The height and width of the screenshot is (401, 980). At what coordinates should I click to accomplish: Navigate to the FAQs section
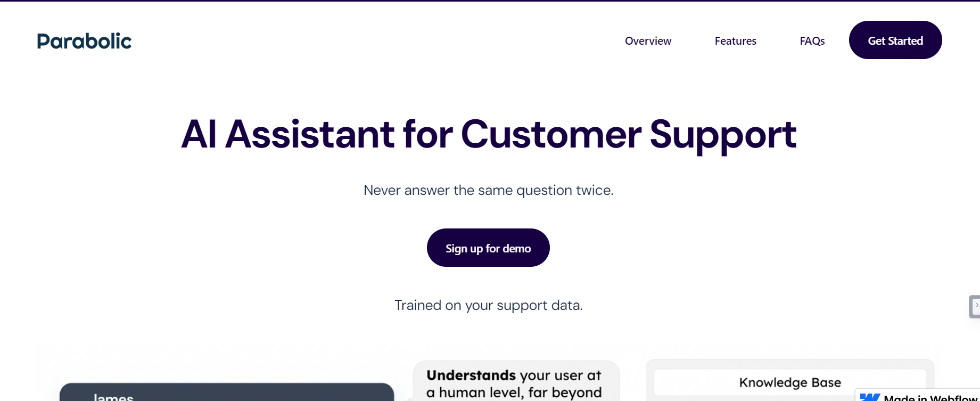point(811,40)
